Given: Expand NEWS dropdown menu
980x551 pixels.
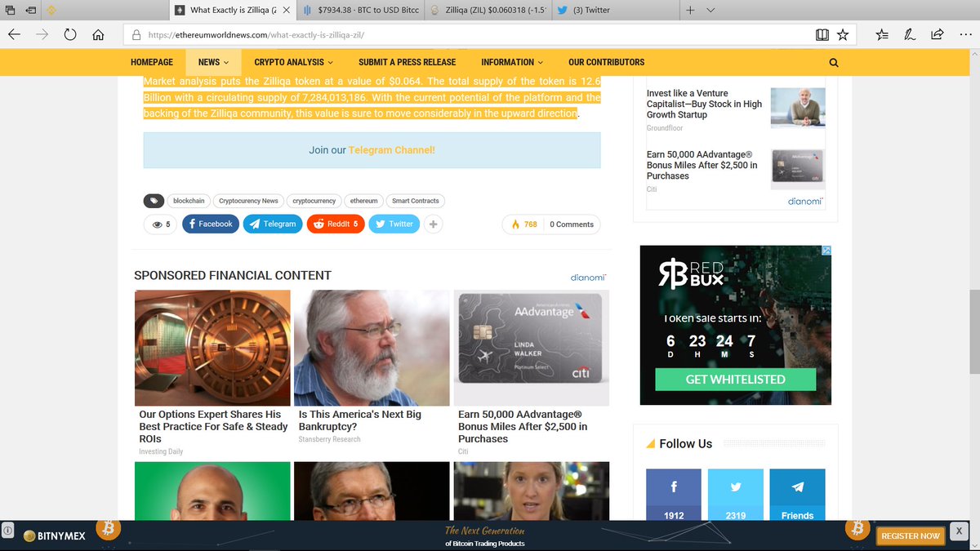Looking at the screenshot, I should point(213,62).
